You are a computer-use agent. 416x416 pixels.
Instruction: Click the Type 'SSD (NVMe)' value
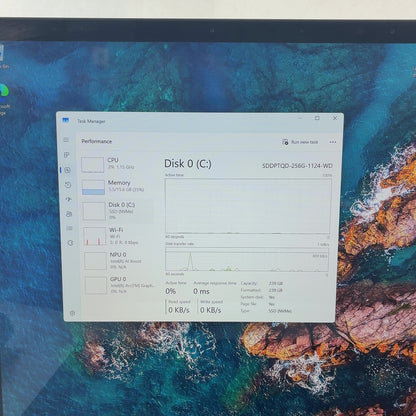[280, 311]
